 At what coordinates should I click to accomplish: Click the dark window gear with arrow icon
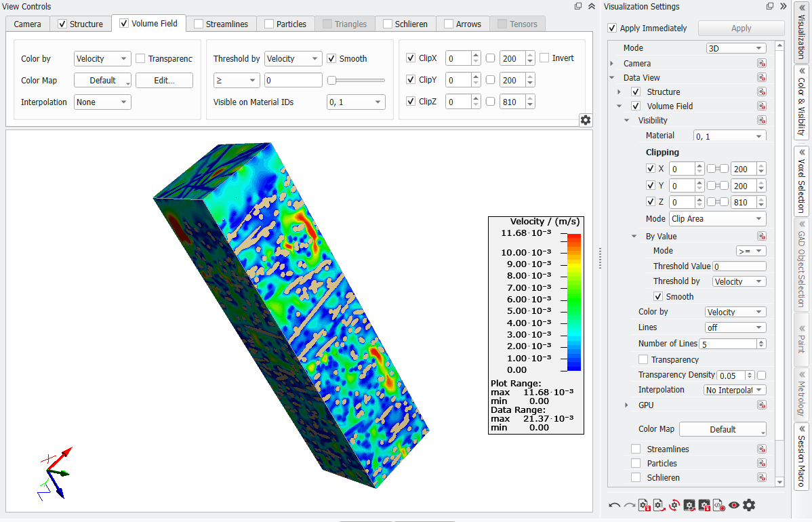pyautogui.click(x=689, y=506)
